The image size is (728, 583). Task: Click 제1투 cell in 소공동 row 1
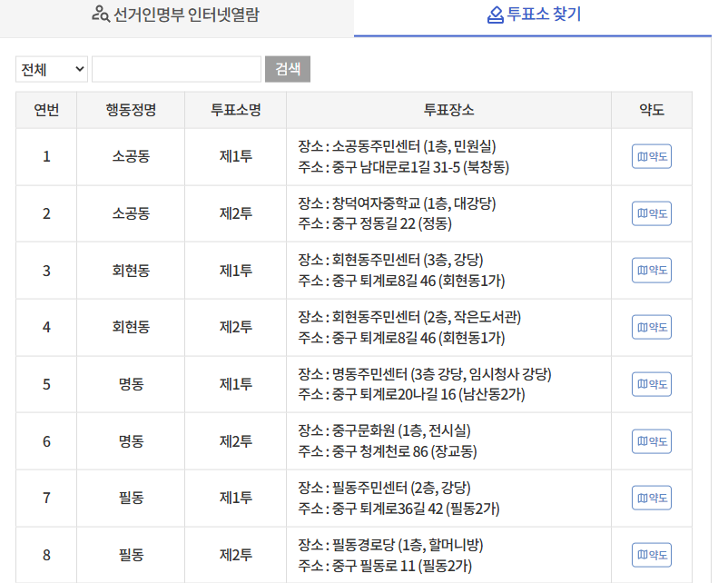tap(236, 156)
